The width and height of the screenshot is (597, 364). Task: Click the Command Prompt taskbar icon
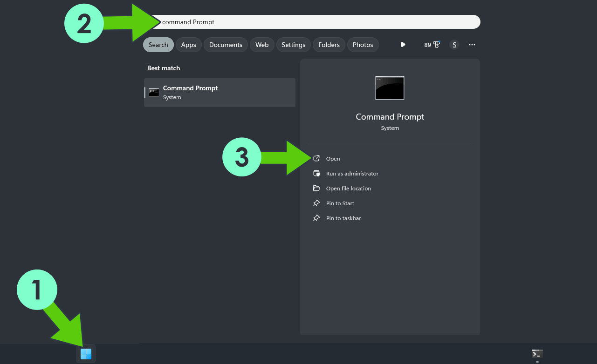pyautogui.click(x=537, y=354)
